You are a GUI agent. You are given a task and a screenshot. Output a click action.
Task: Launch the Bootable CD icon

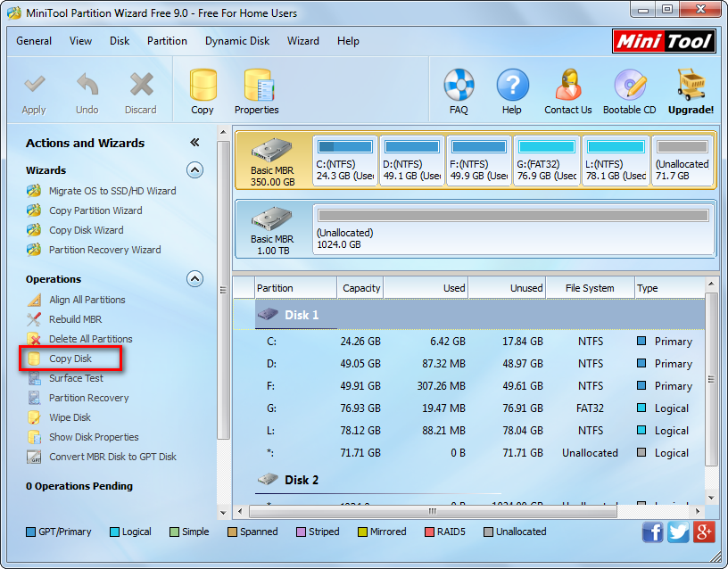[630, 85]
